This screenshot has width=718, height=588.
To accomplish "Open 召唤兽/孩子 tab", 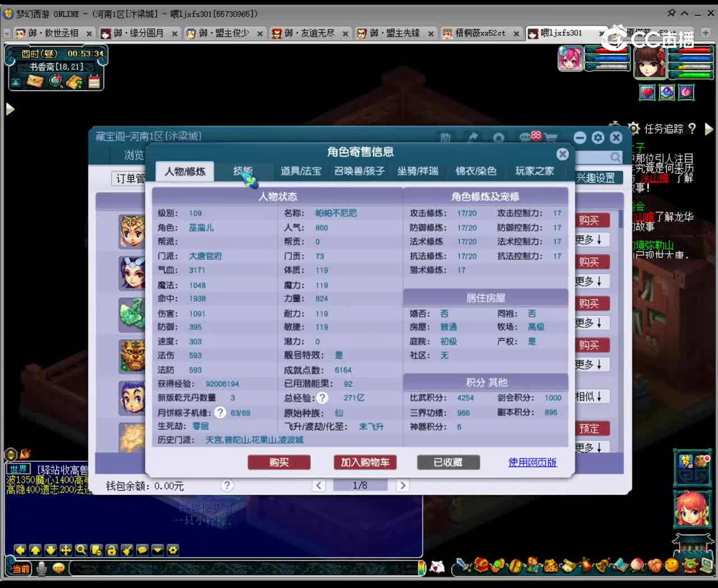I will 360,171.
